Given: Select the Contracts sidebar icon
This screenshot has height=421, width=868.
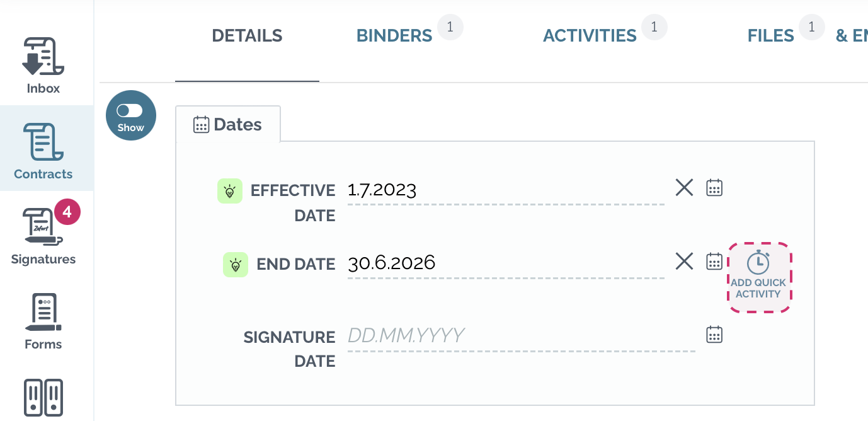Looking at the screenshot, I should pyautogui.click(x=43, y=151).
